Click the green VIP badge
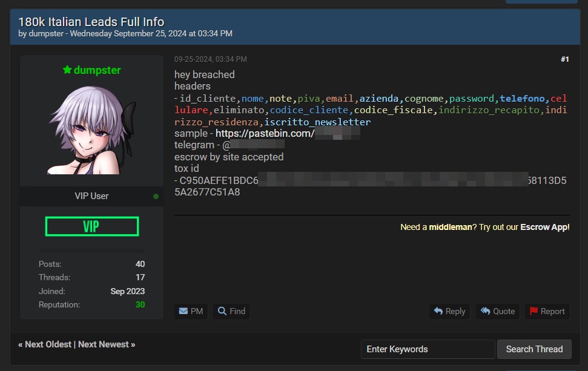Viewport: 588px width, 371px height. 92,226
